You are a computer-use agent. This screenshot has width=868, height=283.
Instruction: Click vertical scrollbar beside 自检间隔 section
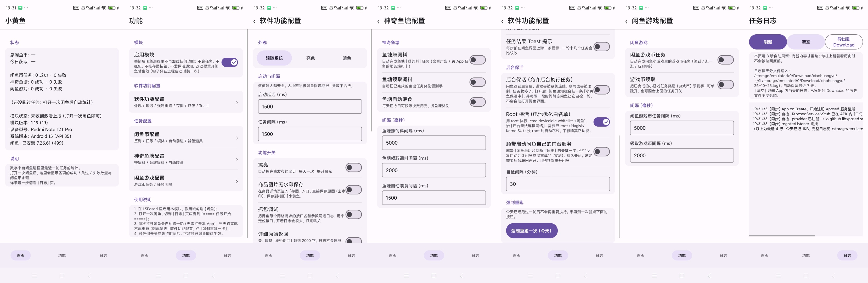pos(619,186)
